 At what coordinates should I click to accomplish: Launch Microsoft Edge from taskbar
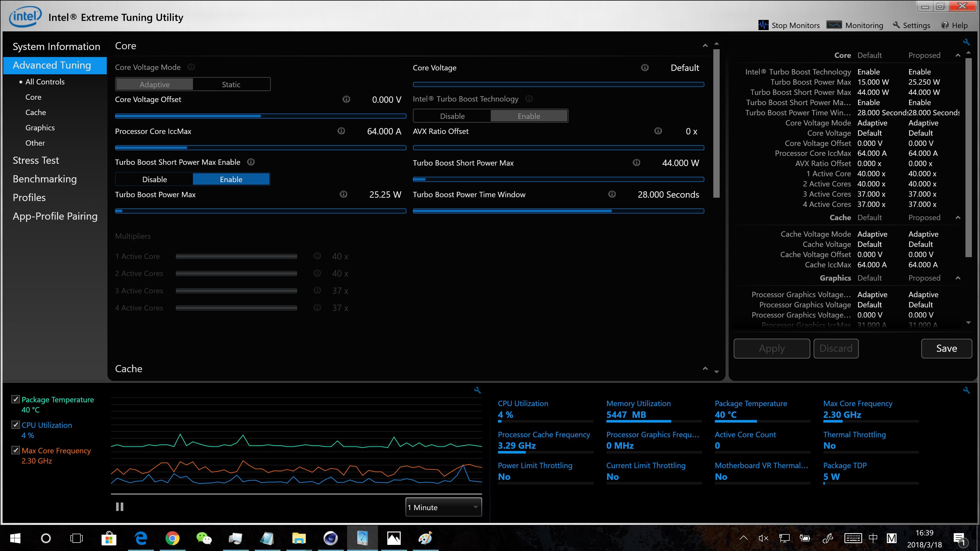coord(141,538)
